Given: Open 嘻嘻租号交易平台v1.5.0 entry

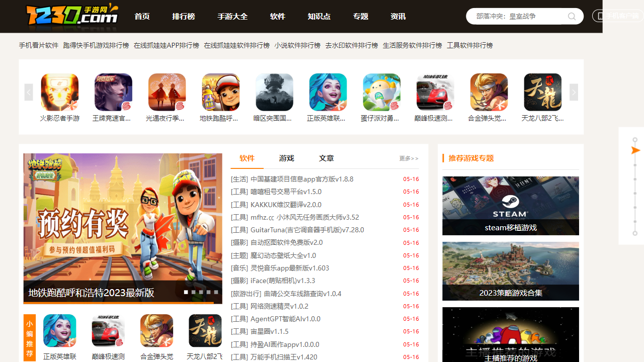Looking at the screenshot, I should pyautogui.click(x=286, y=192).
